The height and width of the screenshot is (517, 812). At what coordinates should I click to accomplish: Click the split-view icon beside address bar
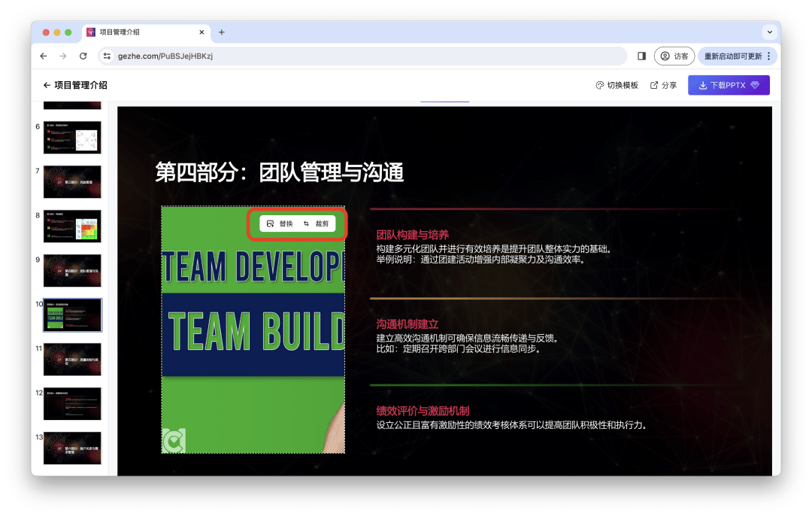(x=641, y=56)
